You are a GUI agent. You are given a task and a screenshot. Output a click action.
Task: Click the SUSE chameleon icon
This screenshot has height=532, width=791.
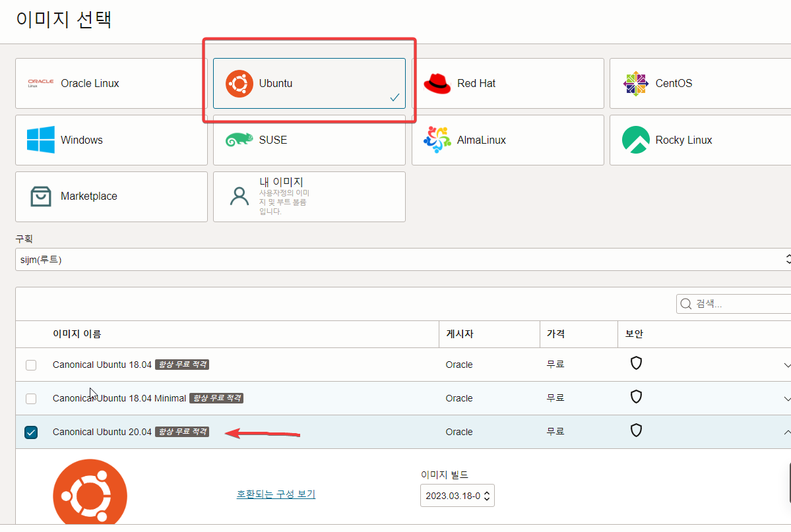[x=239, y=140]
